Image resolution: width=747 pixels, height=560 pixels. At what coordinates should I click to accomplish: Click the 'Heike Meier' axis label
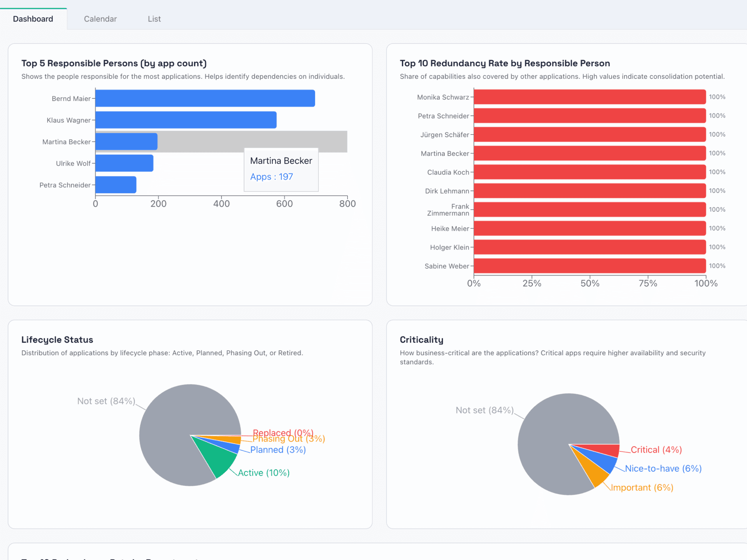[450, 229]
